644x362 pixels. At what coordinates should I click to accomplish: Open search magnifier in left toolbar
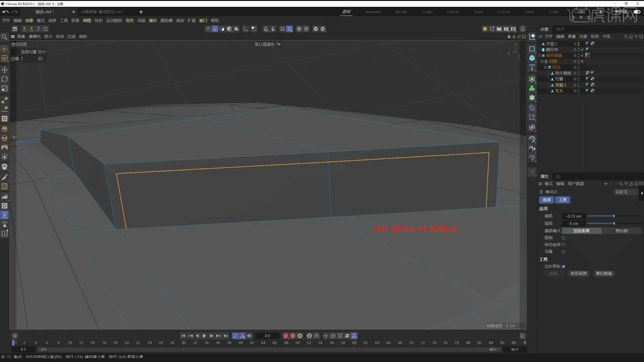click(x=4, y=37)
